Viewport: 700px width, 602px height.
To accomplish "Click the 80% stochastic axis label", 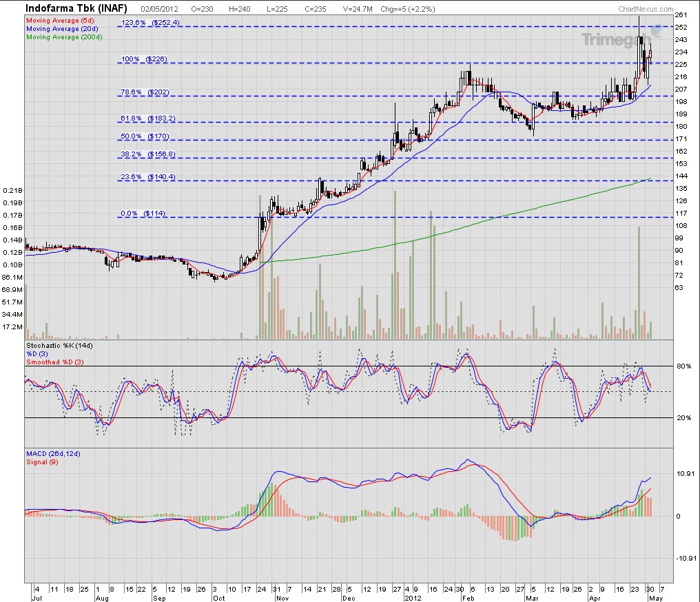I will pyautogui.click(x=684, y=366).
